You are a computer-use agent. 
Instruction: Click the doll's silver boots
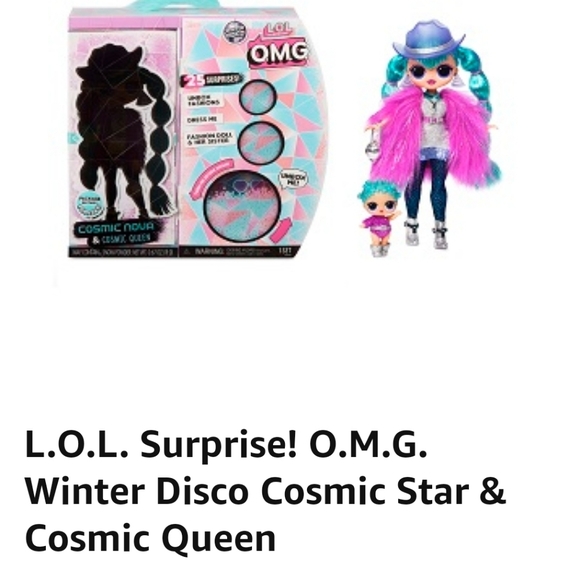pyautogui.click(x=426, y=234)
